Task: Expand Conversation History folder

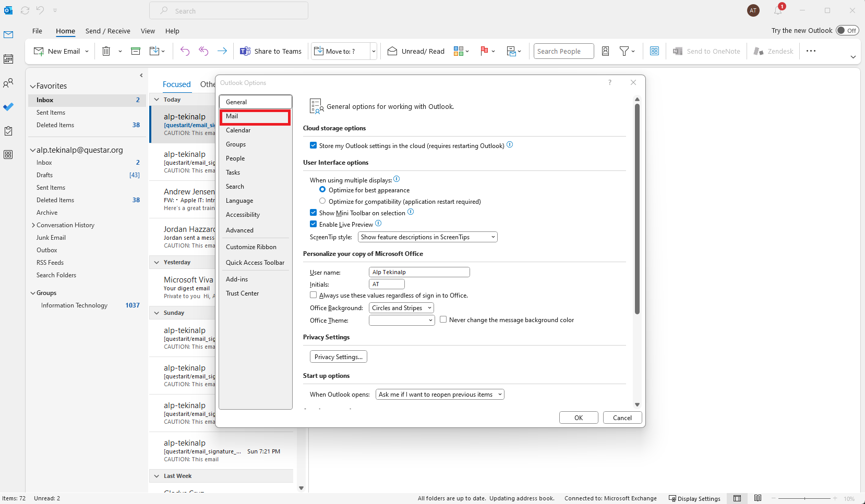Action: (33, 225)
